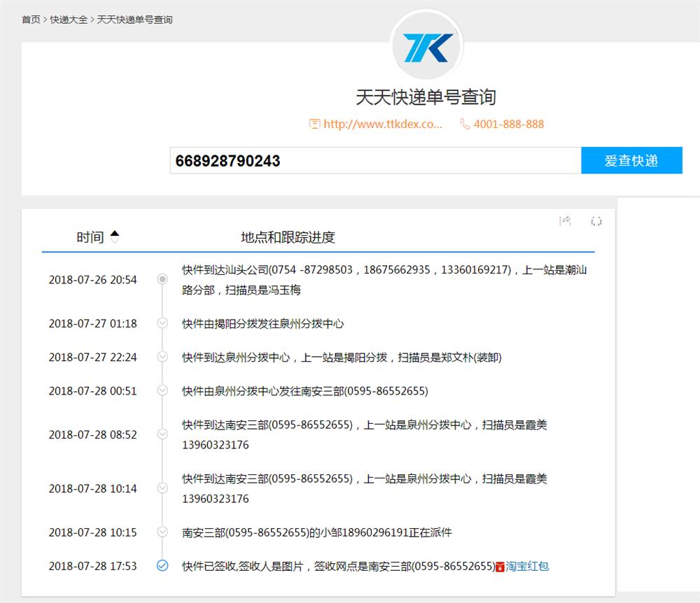This screenshot has width=700, height=603.
Task: Click timeline marker for 2018-07-26 20:54
Action: [162, 279]
